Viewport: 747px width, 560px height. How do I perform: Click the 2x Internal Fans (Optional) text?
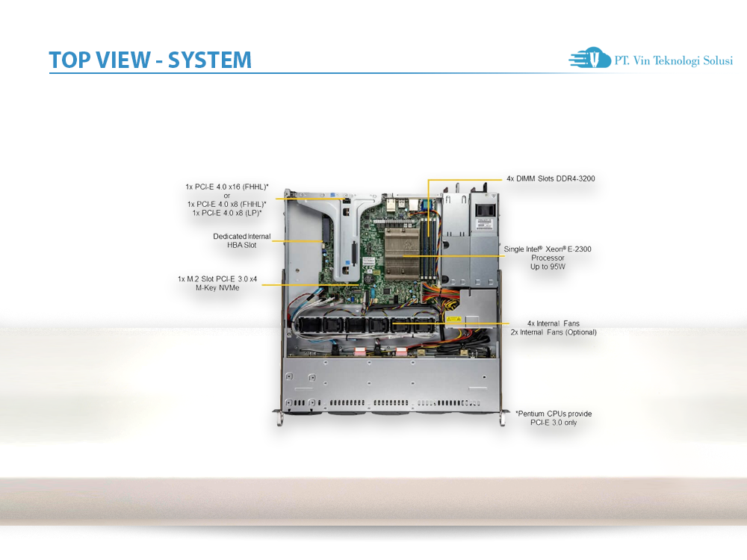pos(553,332)
